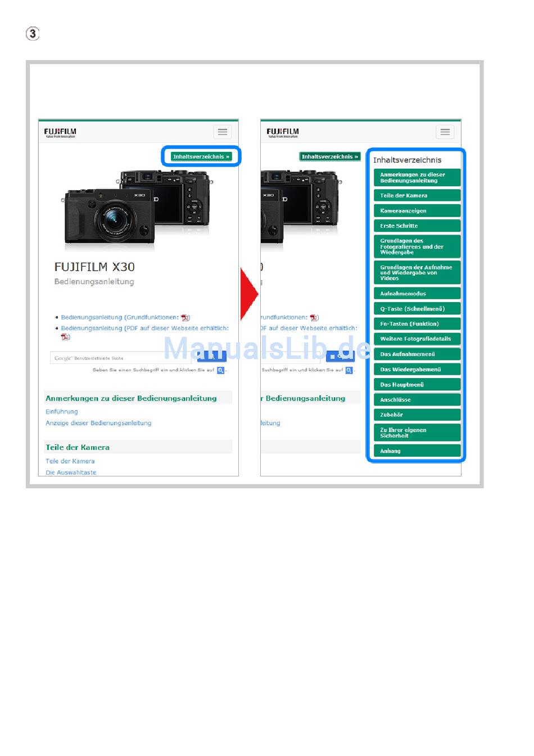Click the green 'Anmerkungen zu dieser Bedienungsanleitung' heading in left screenshot
Viewport: 534px width, 756px height.
[x=131, y=398]
